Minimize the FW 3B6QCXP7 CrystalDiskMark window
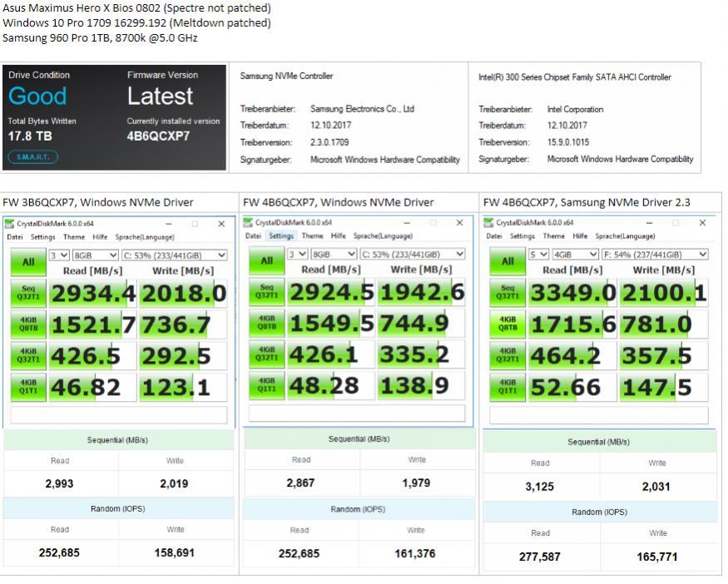The height and width of the screenshot is (584, 728). point(169,224)
